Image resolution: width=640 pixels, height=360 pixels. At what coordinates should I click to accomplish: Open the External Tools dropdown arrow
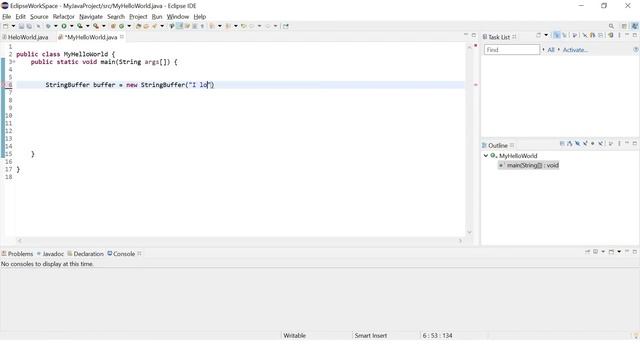coord(104,26)
